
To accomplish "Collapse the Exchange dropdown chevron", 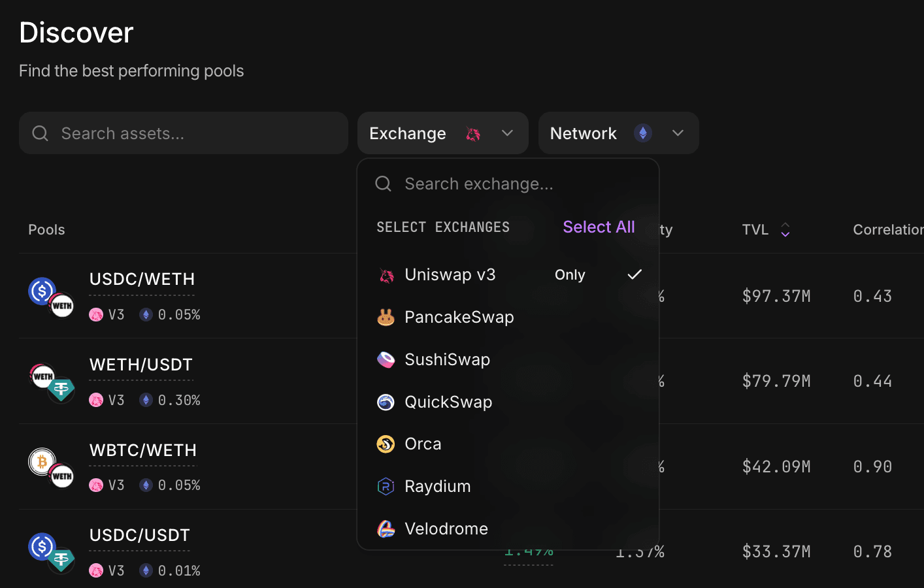I will pyautogui.click(x=507, y=133).
